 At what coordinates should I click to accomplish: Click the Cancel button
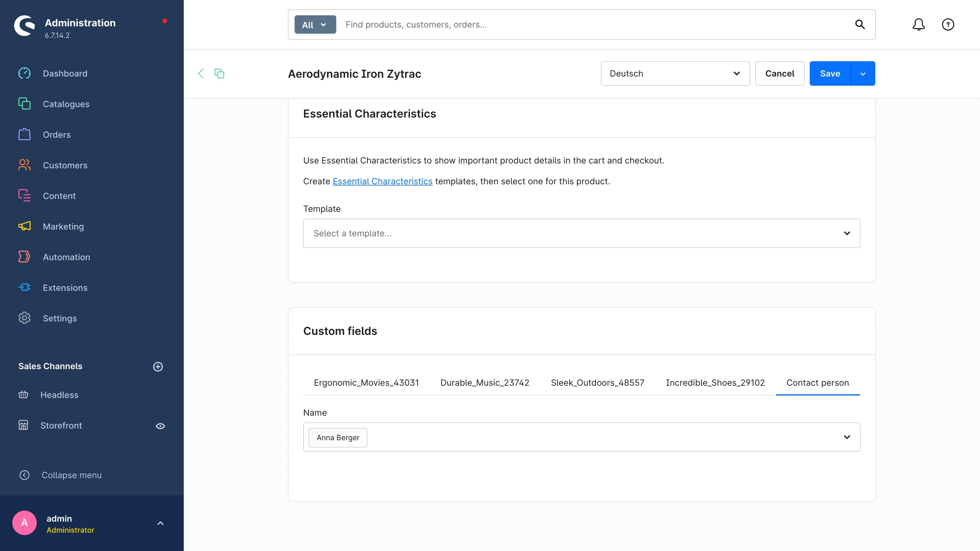779,73
